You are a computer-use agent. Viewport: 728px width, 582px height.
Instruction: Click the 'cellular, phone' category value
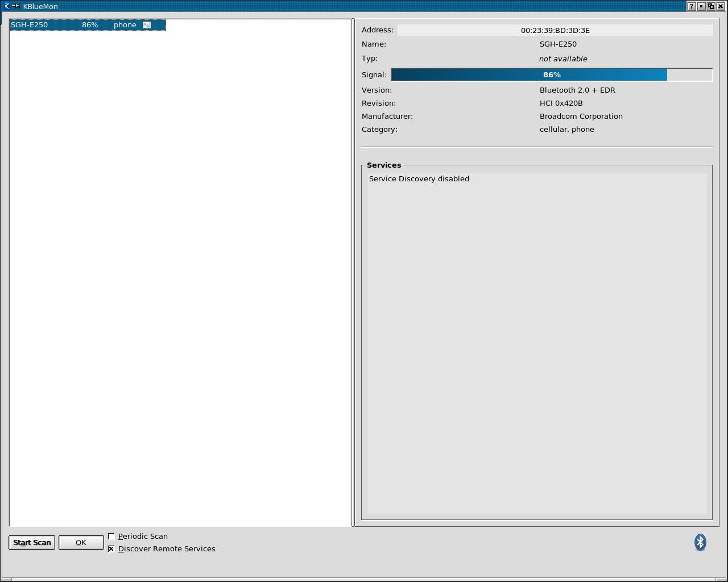pyautogui.click(x=567, y=129)
